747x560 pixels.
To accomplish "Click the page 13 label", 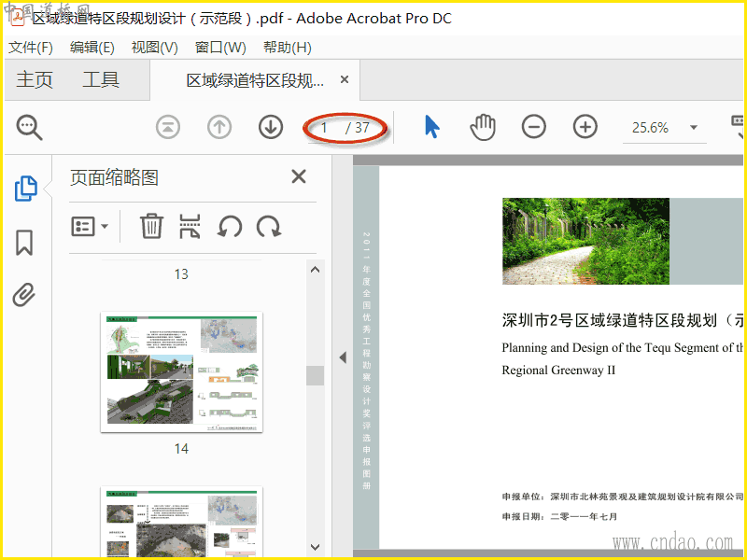I will [x=181, y=274].
